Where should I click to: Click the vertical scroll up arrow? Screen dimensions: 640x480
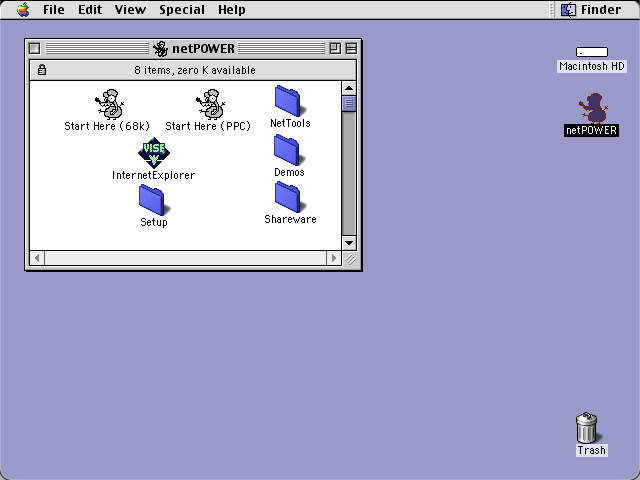click(x=349, y=88)
